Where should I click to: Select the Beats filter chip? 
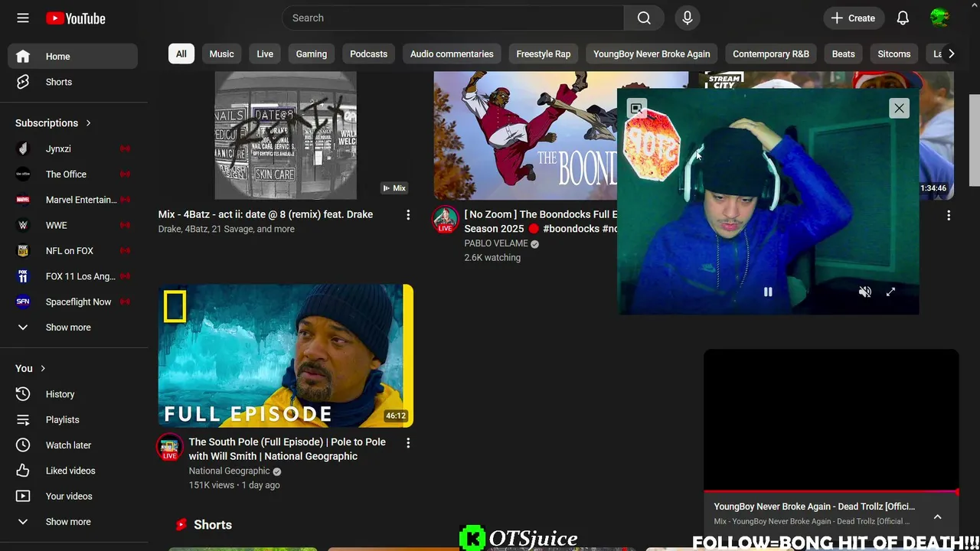click(x=843, y=54)
